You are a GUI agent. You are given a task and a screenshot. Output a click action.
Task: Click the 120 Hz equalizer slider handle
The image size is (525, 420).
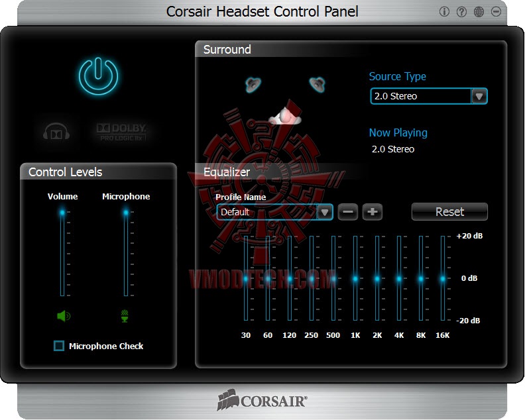pyautogui.click(x=290, y=278)
